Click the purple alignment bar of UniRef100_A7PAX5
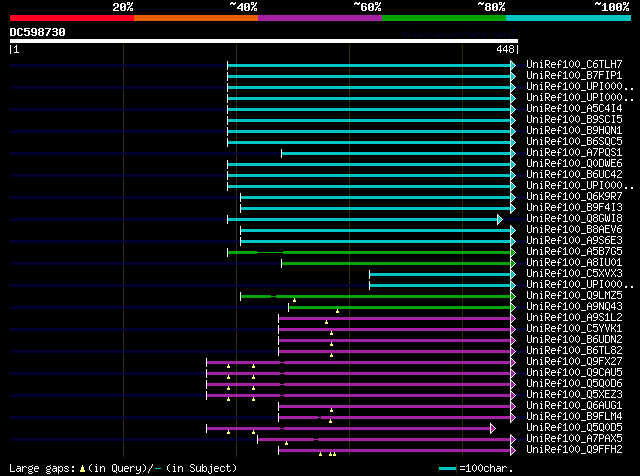This screenshot has height=476, width=640. [384, 440]
